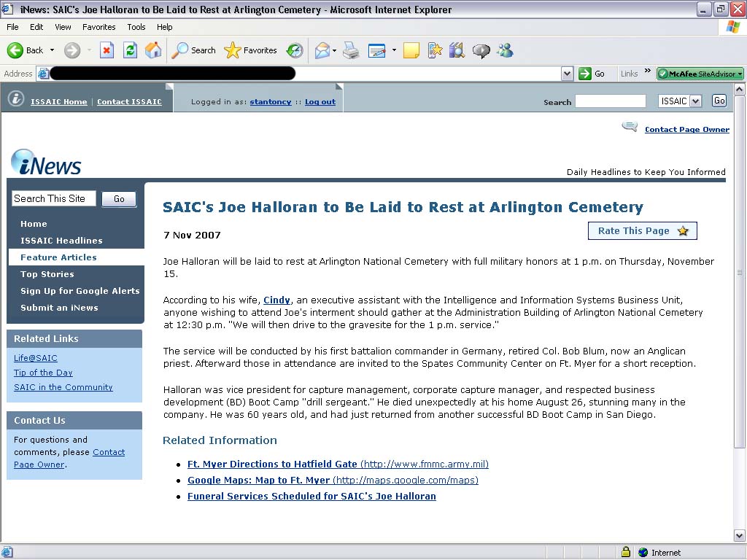
Task: Click the Research books icon
Action: [x=457, y=50]
